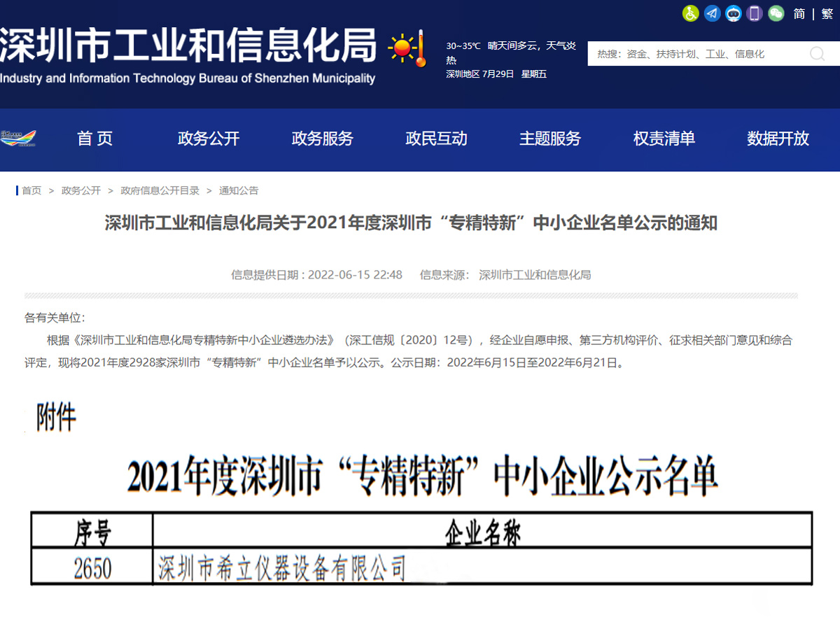840x636 pixels.
Task: Expand the 政务公开 navigation menu
Action: [x=208, y=139]
